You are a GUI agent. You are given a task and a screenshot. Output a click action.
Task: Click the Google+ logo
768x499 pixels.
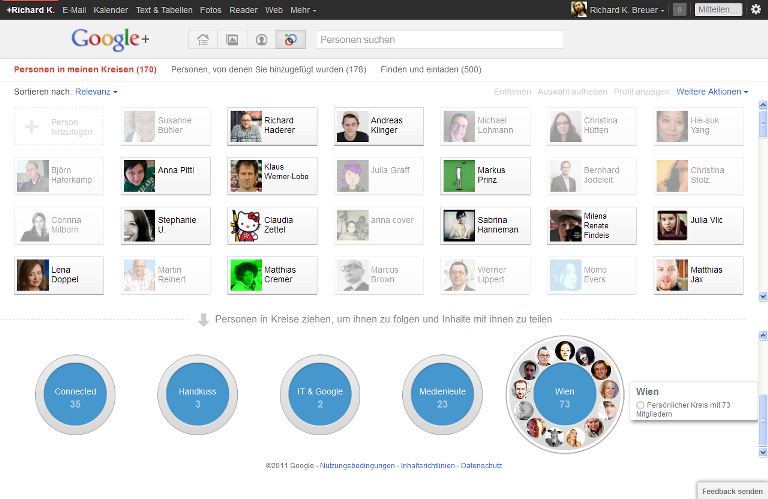(x=109, y=40)
